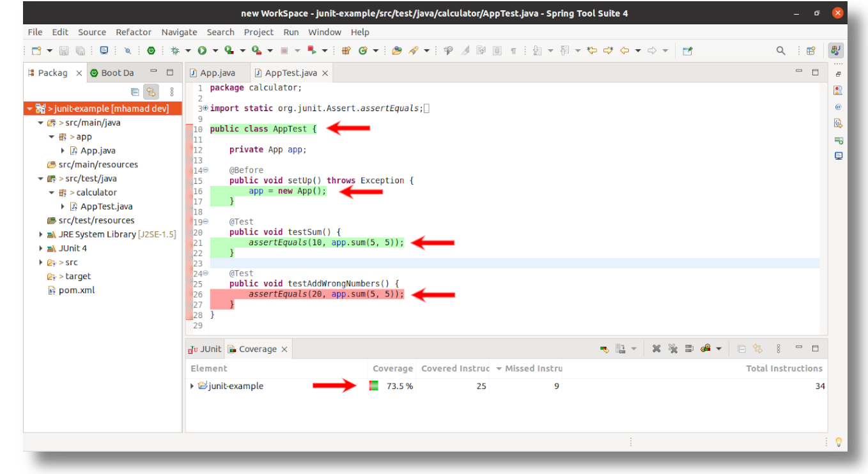
Task: Open the Window menu
Action: click(x=325, y=32)
